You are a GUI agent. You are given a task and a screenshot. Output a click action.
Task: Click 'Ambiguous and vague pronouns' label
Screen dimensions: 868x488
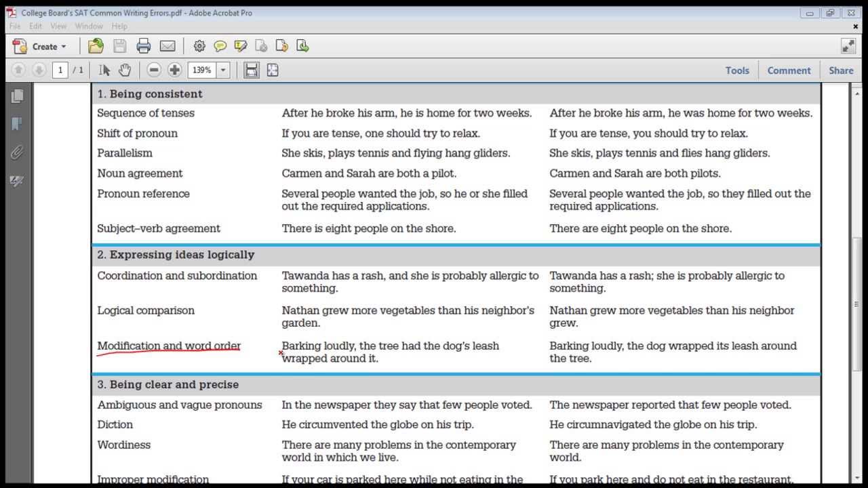click(180, 405)
